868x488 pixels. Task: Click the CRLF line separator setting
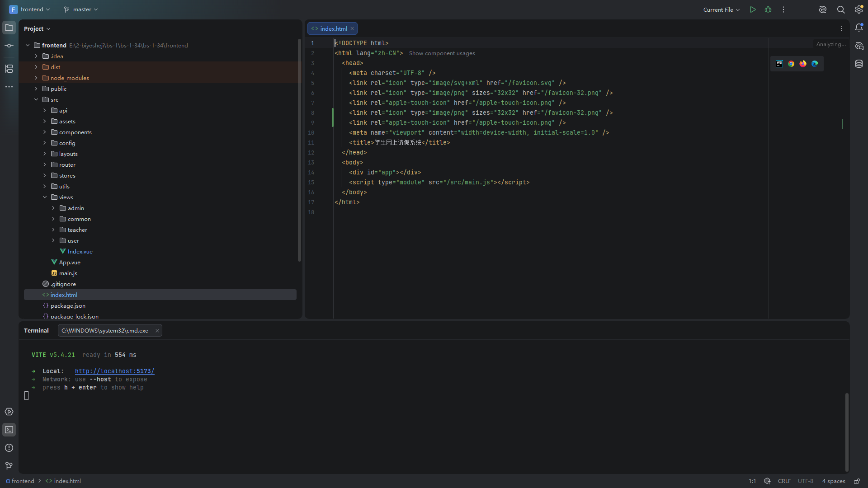point(784,481)
